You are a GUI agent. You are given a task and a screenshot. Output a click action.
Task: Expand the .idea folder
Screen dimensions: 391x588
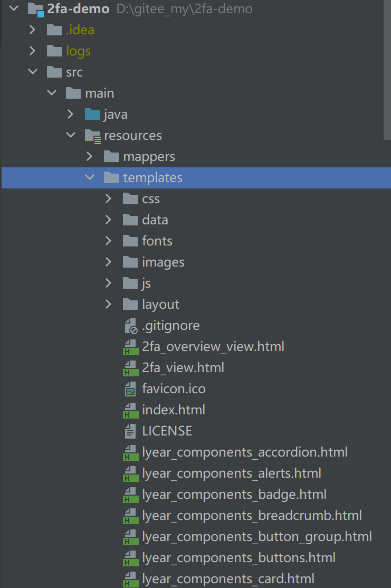point(33,30)
